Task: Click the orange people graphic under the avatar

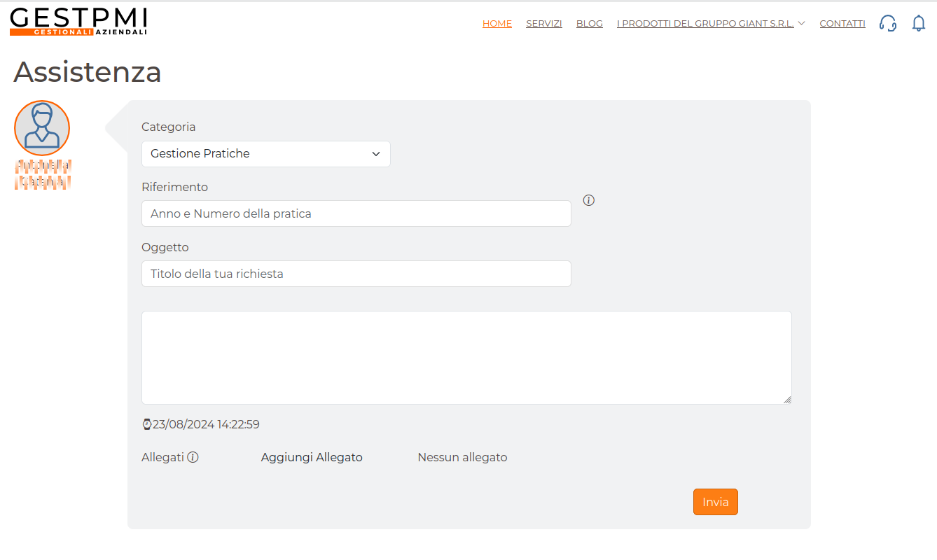Action: click(x=43, y=174)
